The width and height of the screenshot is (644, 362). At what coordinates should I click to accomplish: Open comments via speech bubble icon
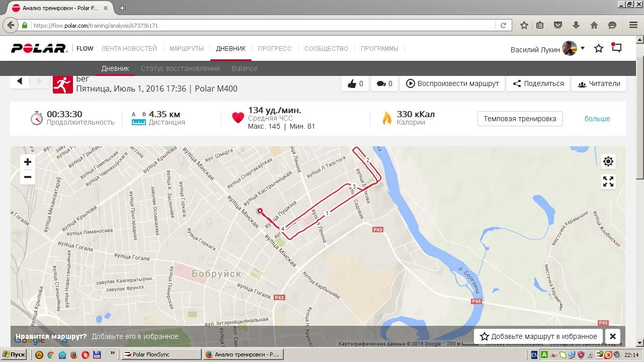point(384,83)
